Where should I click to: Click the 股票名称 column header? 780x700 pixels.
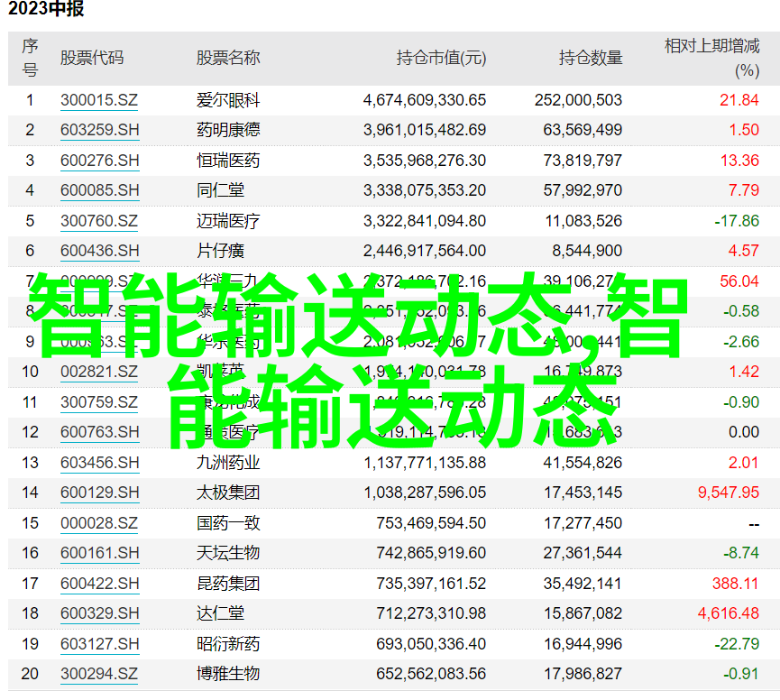pyautogui.click(x=228, y=59)
